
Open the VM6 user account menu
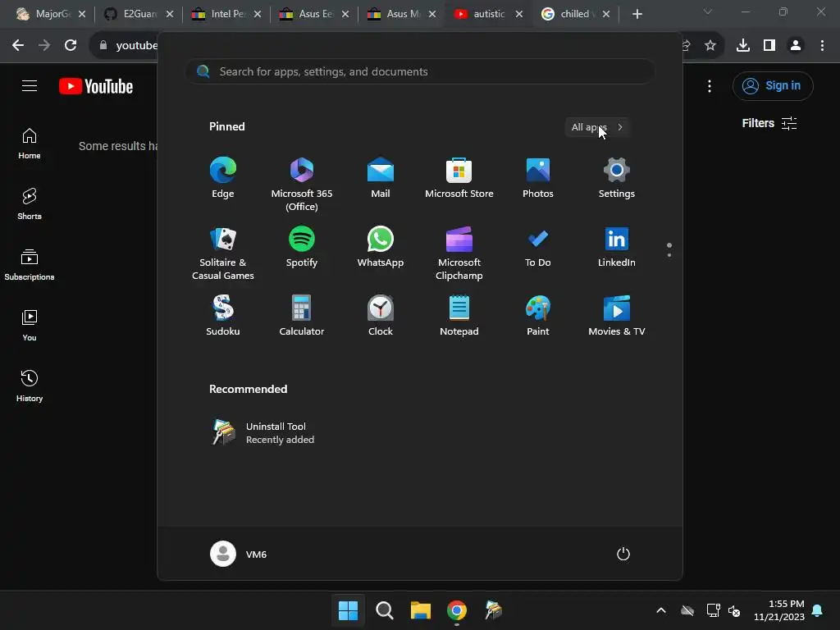[239, 554]
